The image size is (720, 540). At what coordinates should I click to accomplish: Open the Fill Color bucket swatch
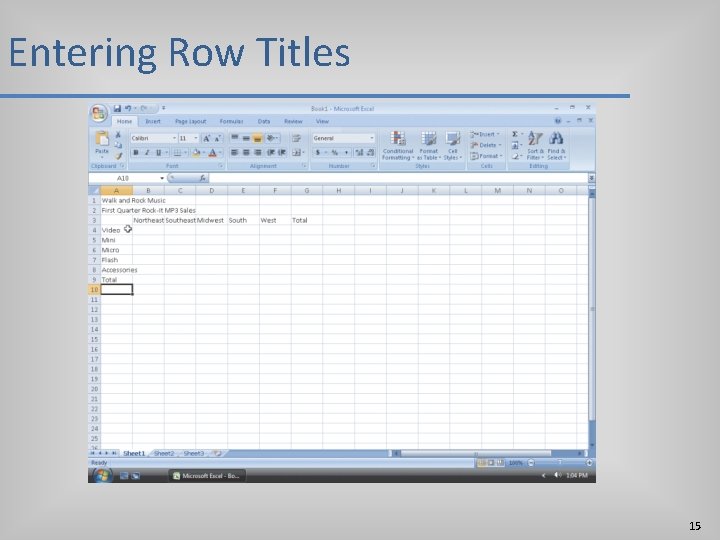196,152
